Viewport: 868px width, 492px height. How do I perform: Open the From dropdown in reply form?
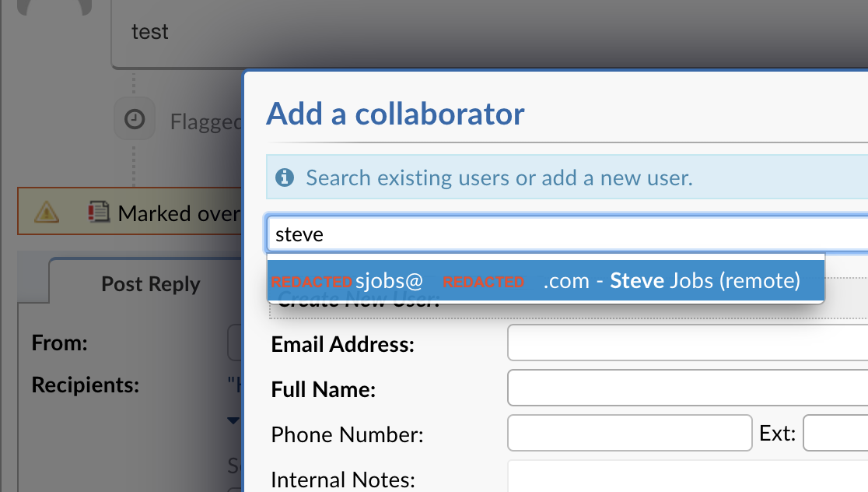tap(235, 343)
